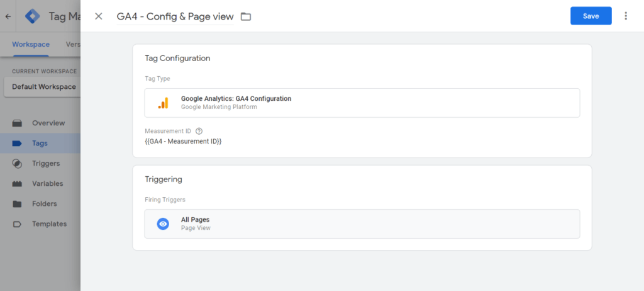644x291 pixels.
Task: Open the Default Workspace selector
Action: tap(42, 87)
